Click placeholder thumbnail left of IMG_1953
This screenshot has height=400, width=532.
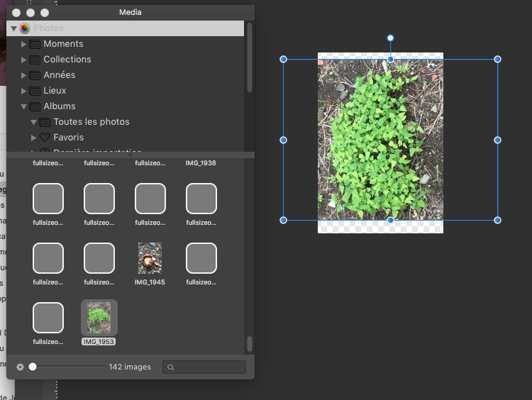pos(48,318)
